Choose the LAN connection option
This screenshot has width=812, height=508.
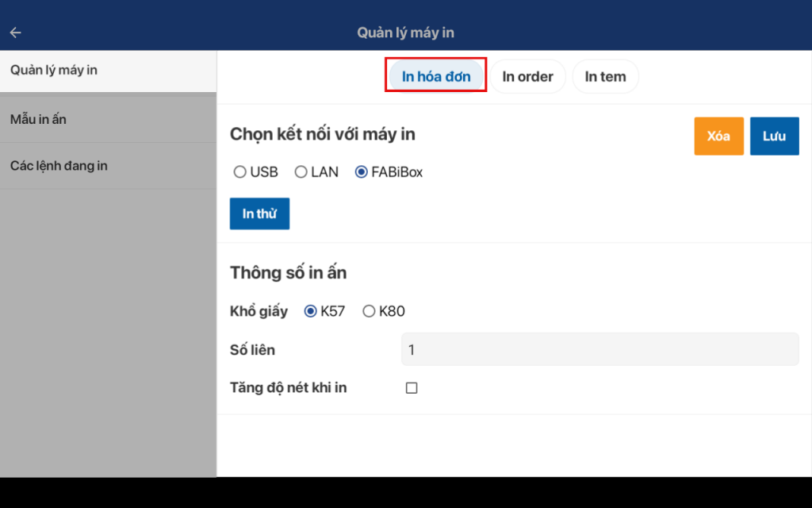point(301,172)
